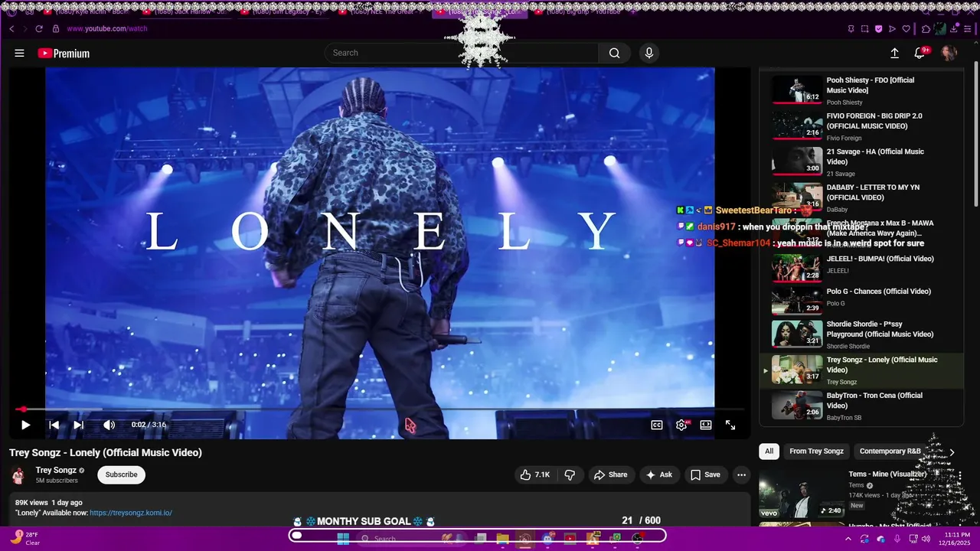Open the browser extensions cube icon
Screen dimensions: 980x551
926,29
